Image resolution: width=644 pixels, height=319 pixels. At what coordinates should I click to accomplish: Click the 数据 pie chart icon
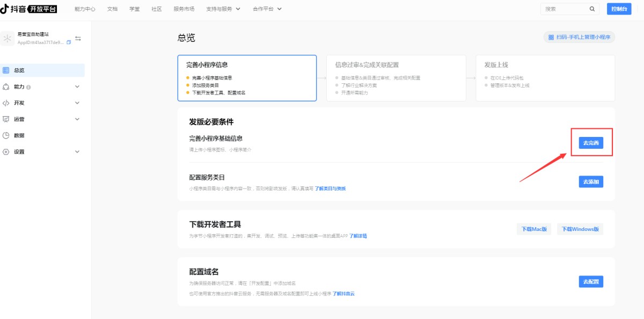pyautogui.click(x=6, y=135)
